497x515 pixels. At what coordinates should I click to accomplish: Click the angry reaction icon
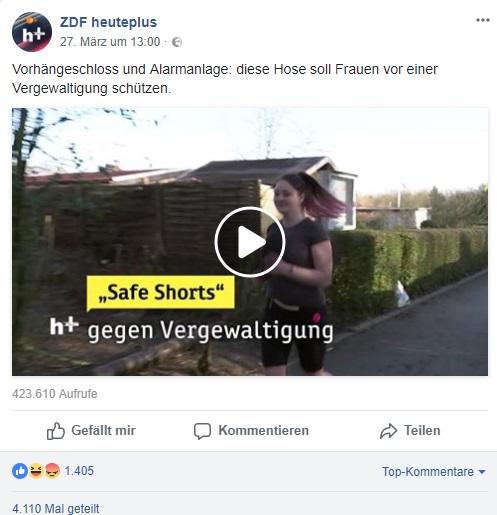point(52,471)
